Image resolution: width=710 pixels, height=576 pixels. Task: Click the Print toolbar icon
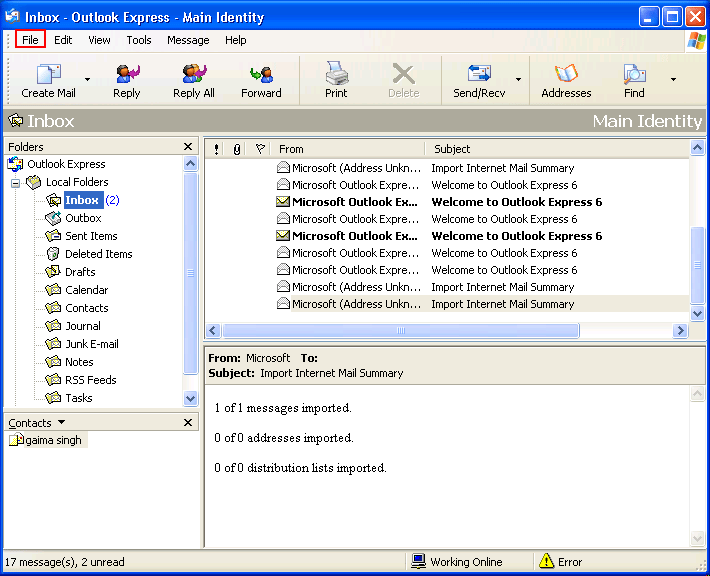coord(336,73)
